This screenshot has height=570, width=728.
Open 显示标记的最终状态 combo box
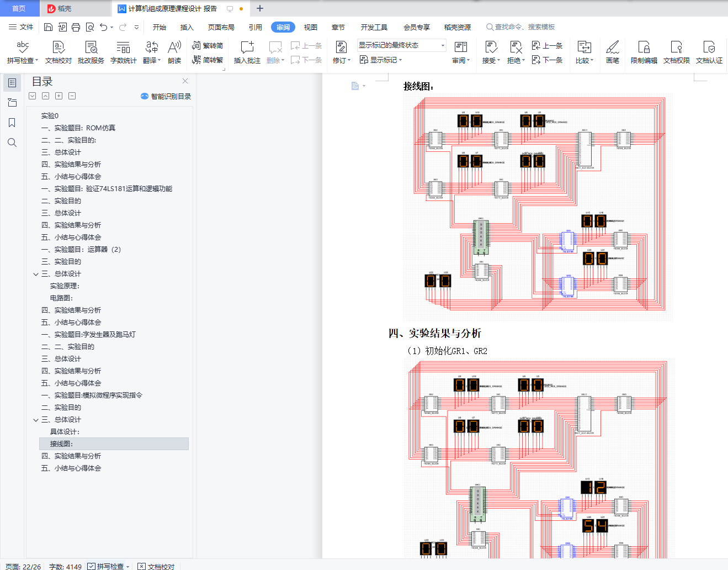[x=401, y=45]
